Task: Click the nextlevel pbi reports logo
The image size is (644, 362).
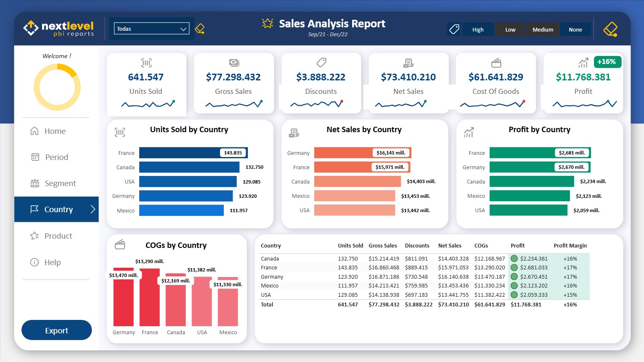Action: click(x=58, y=28)
